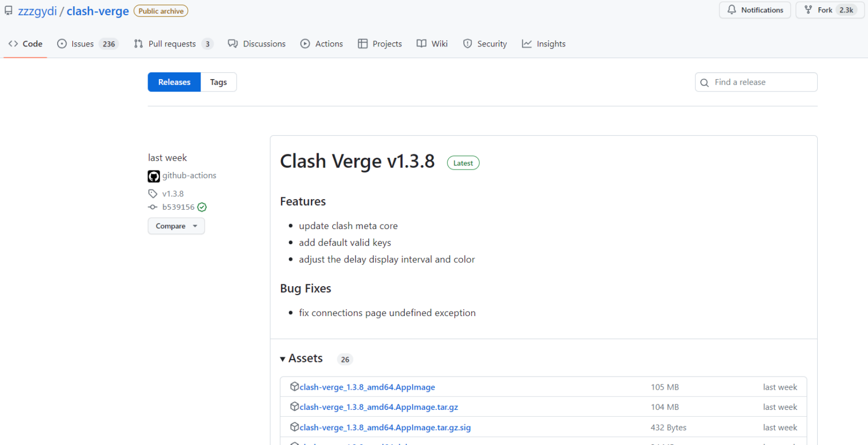Open the Pull requests tab

point(173,44)
